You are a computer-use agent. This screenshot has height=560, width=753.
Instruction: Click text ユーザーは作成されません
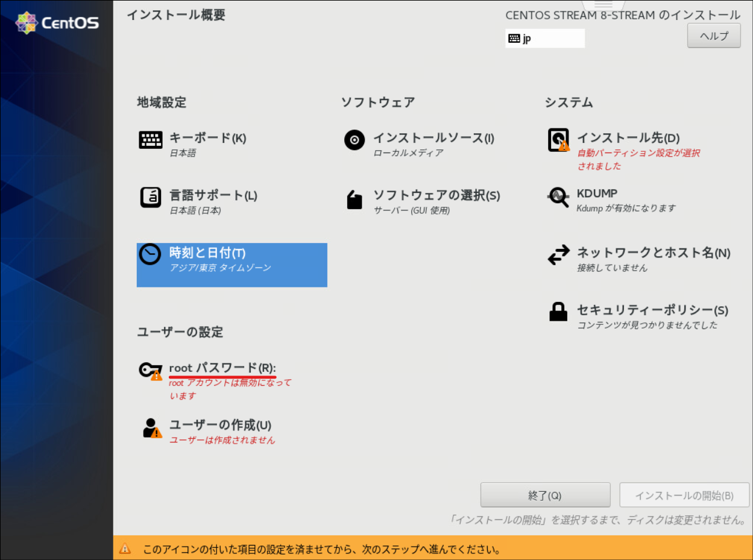(222, 440)
